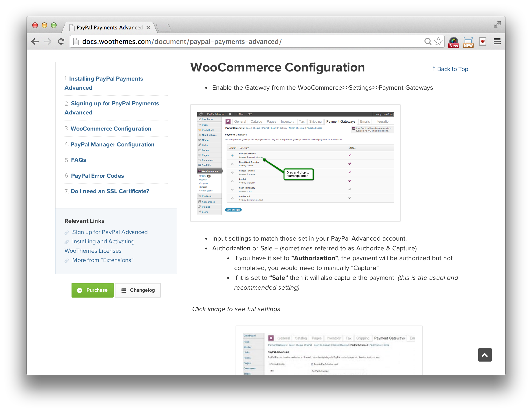Click the link icon beside More from Extensions

pyautogui.click(x=67, y=261)
